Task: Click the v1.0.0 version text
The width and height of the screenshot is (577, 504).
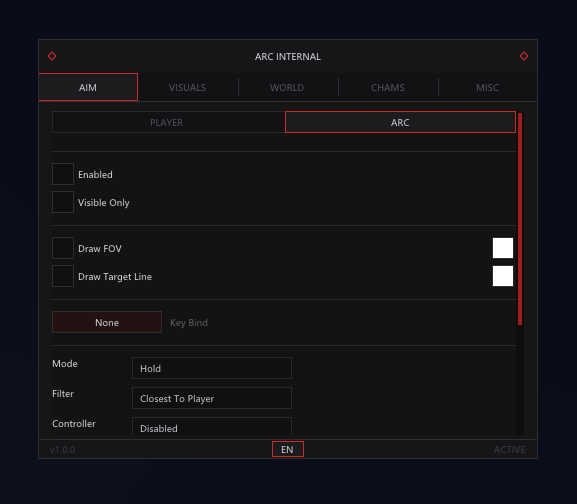Action: pyautogui.click(x=63, y=450)
